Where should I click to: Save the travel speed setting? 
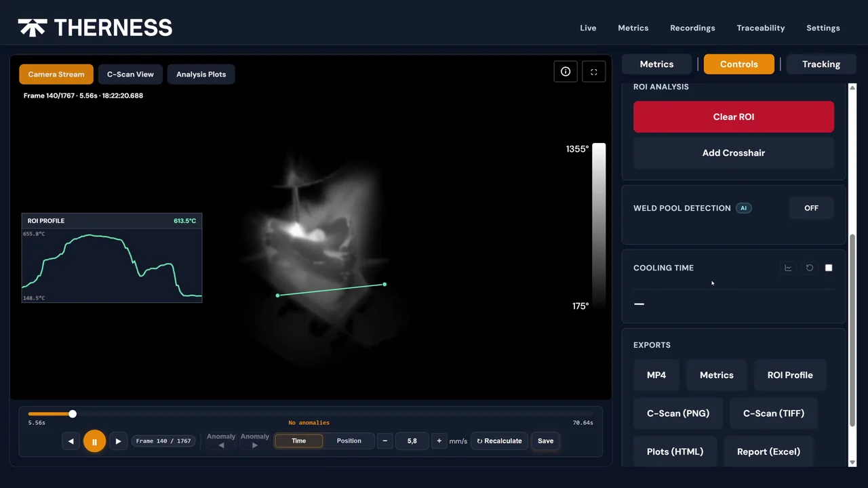coord(546,441)
